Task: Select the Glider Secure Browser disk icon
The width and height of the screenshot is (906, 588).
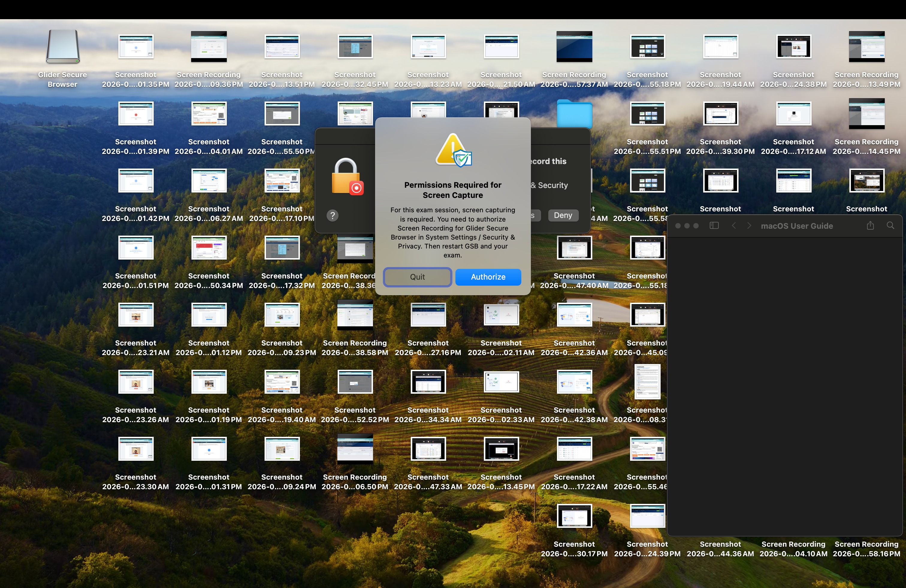Action: pos(63,46)
